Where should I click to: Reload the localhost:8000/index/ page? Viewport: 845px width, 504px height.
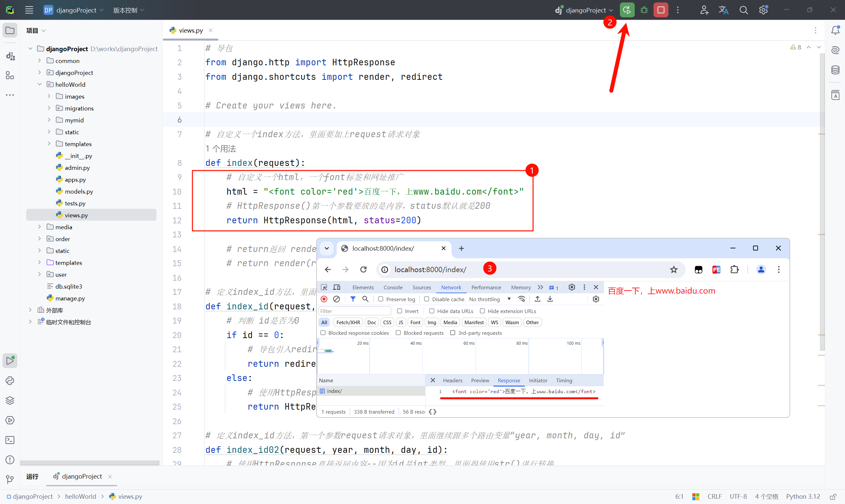tap(363, 270)
